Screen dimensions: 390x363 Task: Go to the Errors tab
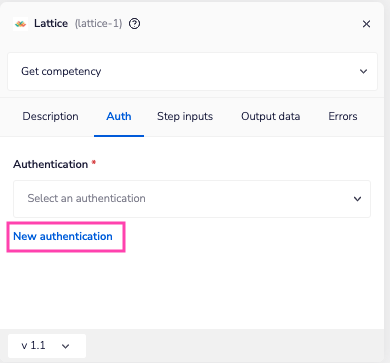click(343, 116)
